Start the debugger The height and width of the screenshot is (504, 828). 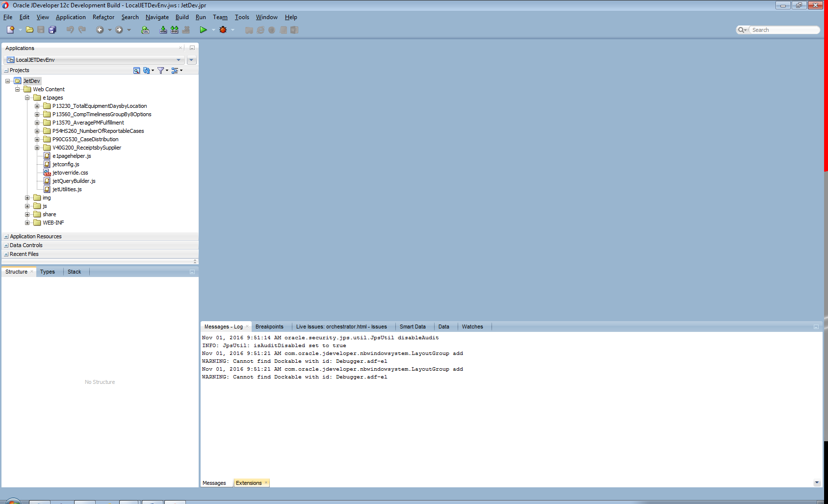tap(222, 29)
